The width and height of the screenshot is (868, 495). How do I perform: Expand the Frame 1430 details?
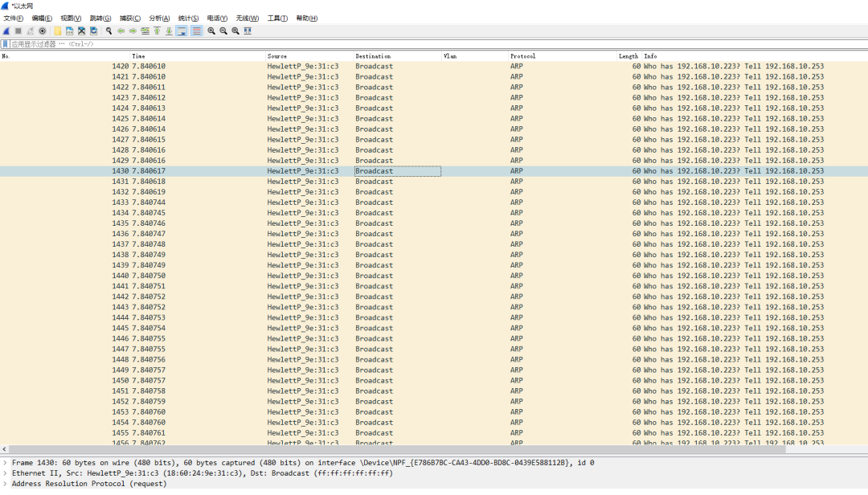pyautogui.click(x=5, y=463)
